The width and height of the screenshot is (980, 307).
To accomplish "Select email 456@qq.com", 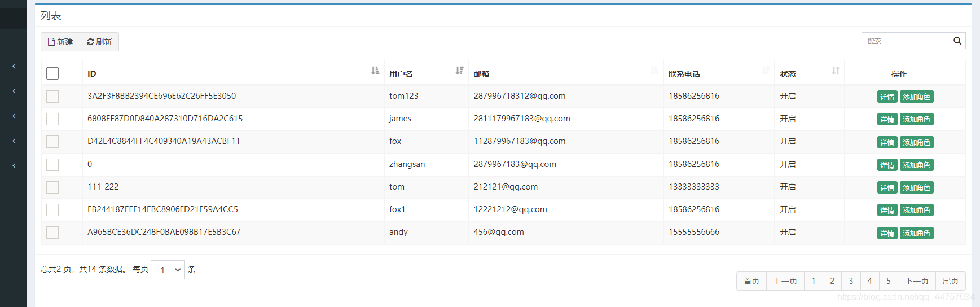I will click(499, 232).
